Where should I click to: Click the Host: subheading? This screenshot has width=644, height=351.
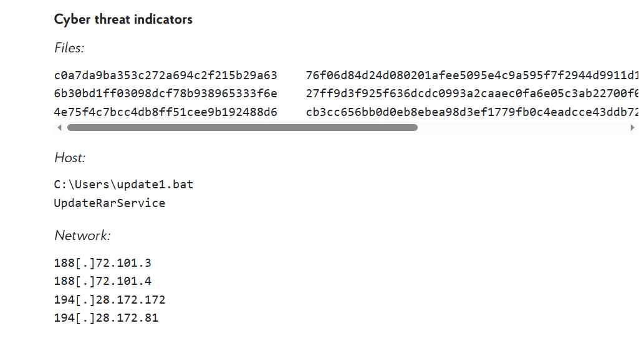pyautogui.click(x=70, y=158)
